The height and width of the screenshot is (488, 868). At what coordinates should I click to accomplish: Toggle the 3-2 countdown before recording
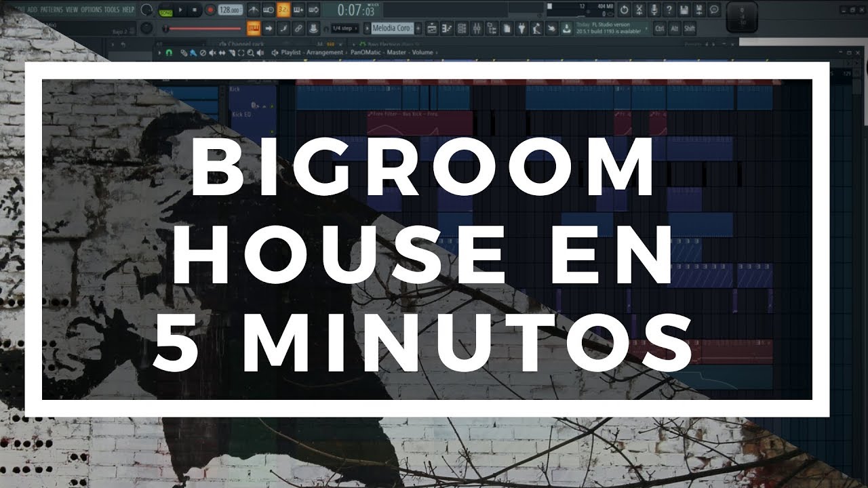pos(283,10)
